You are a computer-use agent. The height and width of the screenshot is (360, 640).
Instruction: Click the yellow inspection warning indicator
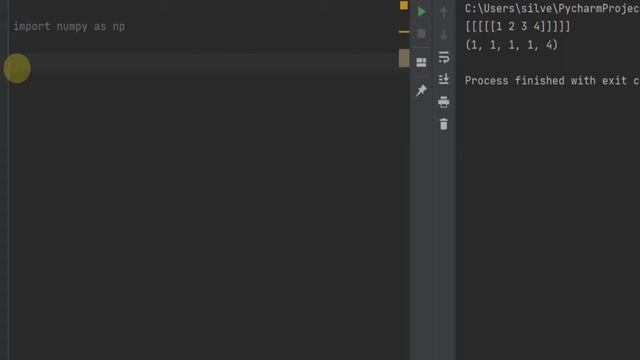click(404, 5)
